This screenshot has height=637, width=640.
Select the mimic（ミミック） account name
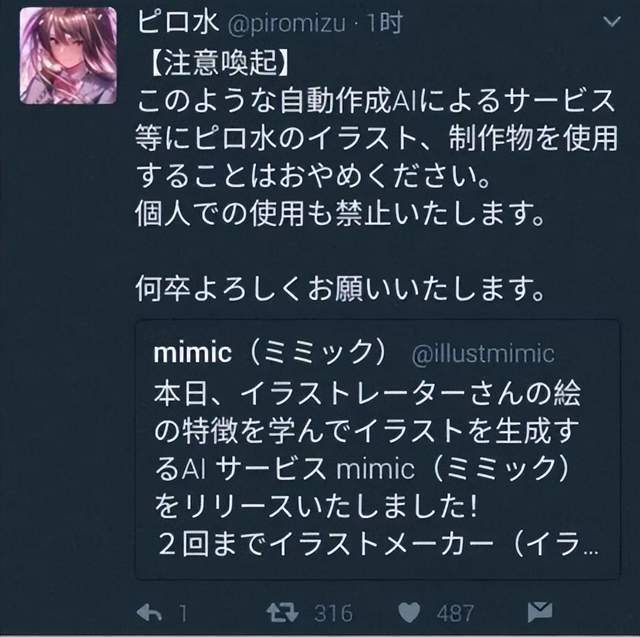270,352
